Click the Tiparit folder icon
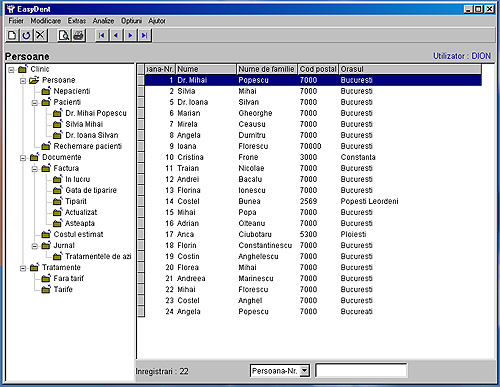The width and height of the screenshot is (500, 387). click(x=58, y=201)
